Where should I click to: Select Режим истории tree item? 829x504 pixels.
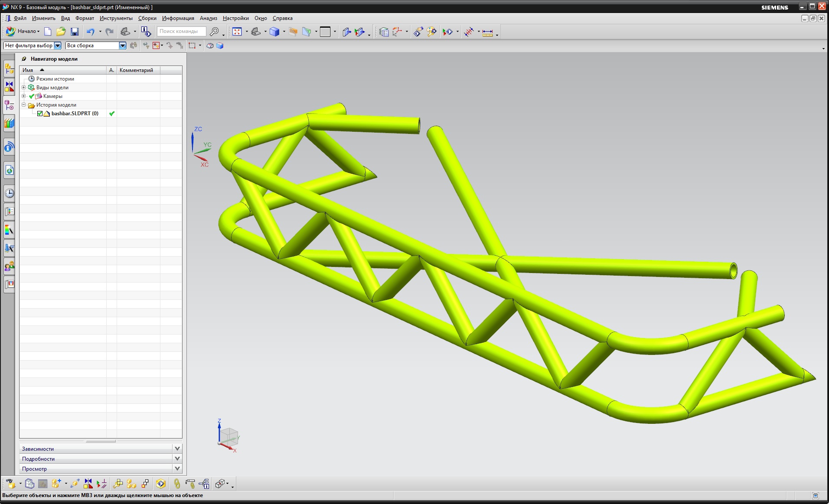coord(55,79)
